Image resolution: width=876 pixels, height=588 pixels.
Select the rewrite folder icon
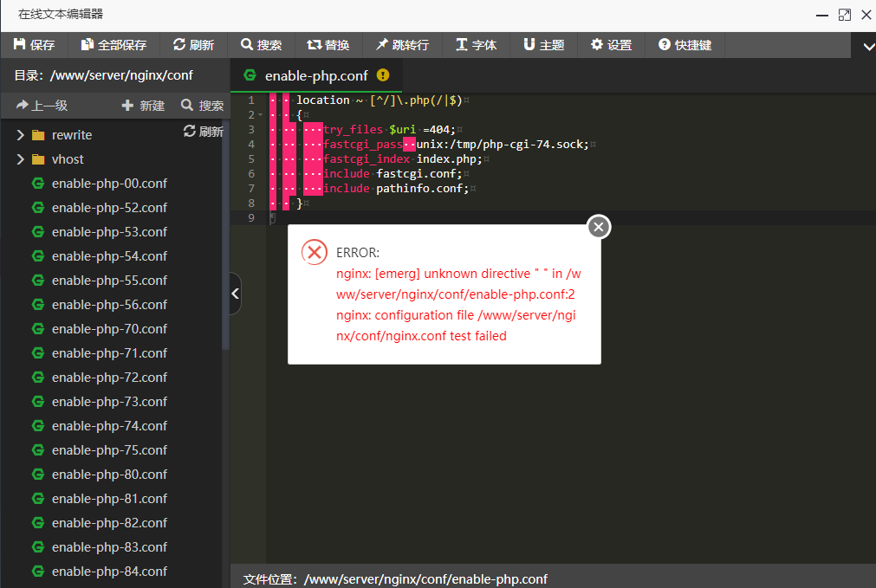(38, 135)
